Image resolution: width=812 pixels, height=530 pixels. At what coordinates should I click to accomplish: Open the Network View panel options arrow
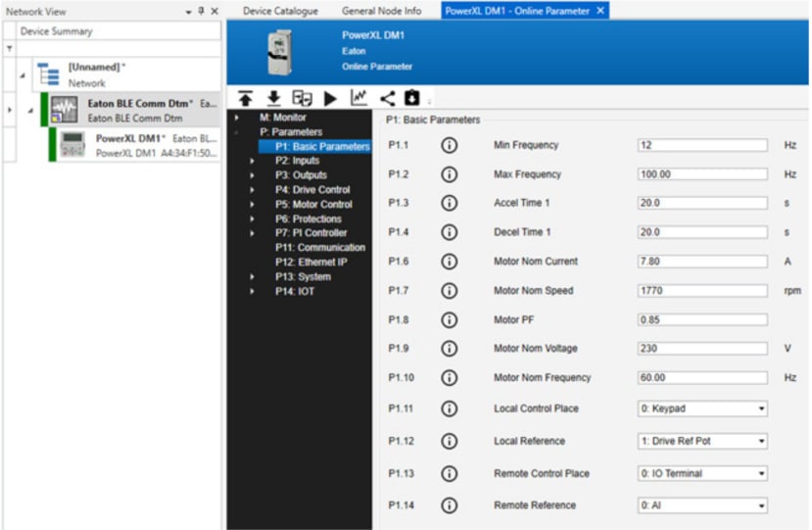click(188, 12)
